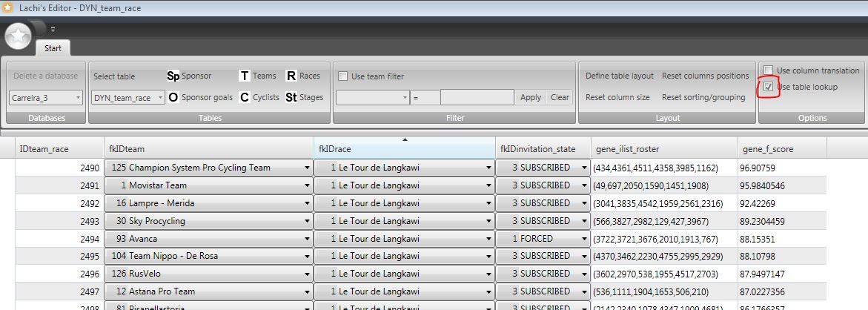Click Reset columns positions
The width and height of the screenshot is (868, 310).
click(705, 76)
